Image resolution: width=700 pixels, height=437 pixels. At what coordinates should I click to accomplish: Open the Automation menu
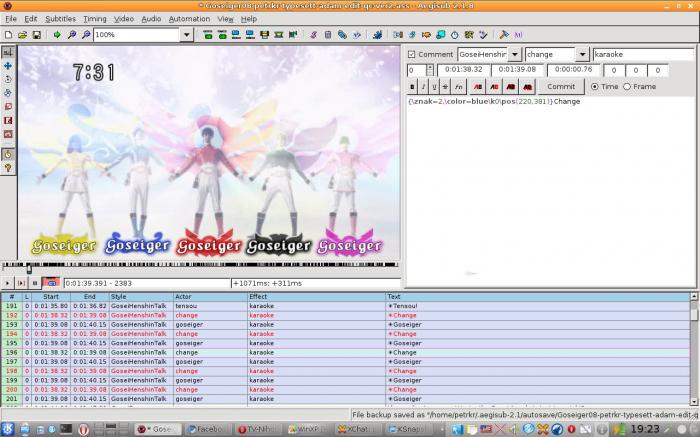(x=189, y=19)
